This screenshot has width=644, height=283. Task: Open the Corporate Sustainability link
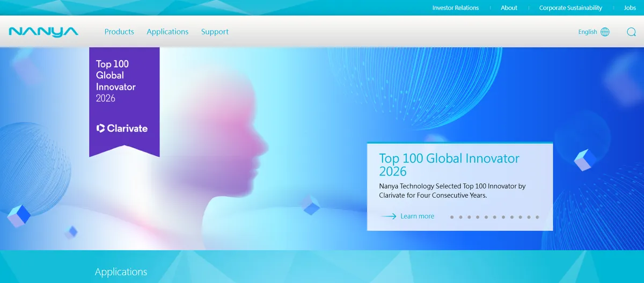[570, 8]
